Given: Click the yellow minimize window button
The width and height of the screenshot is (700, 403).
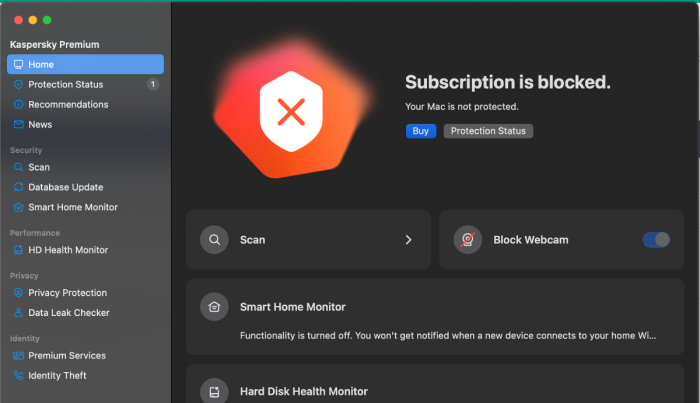Looking at the screenshot, I should point(33,20).
